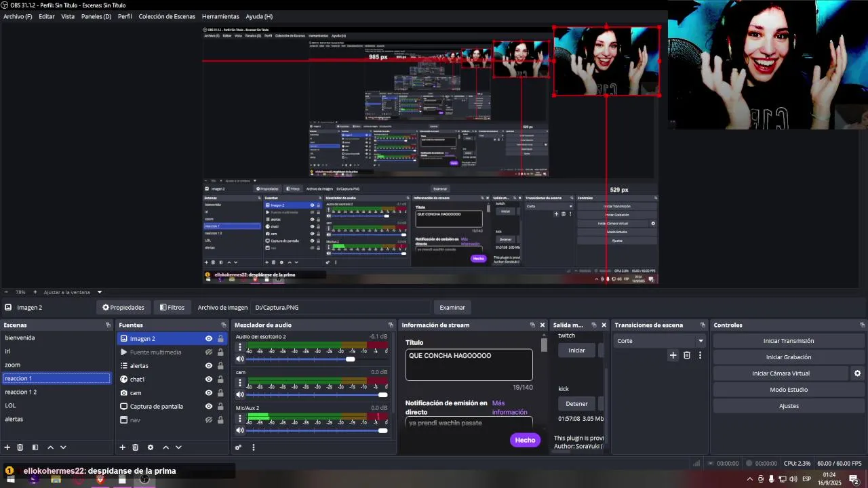Open Filtros for selected source

[x=172, y=308]
